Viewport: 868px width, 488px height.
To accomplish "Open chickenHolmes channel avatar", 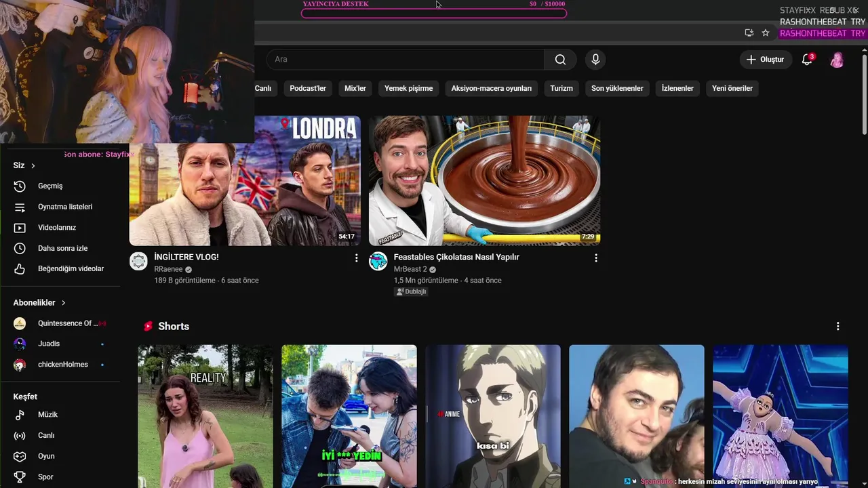I will 20,365.
